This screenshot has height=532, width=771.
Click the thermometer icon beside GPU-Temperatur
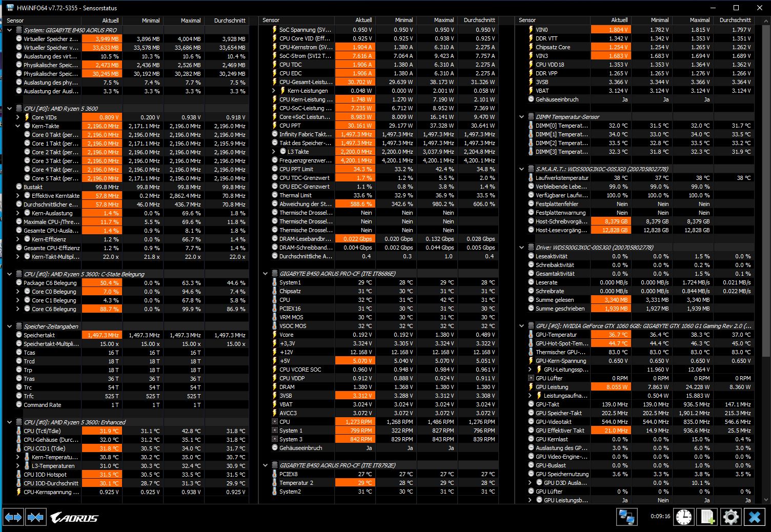[x=531, y=335]
